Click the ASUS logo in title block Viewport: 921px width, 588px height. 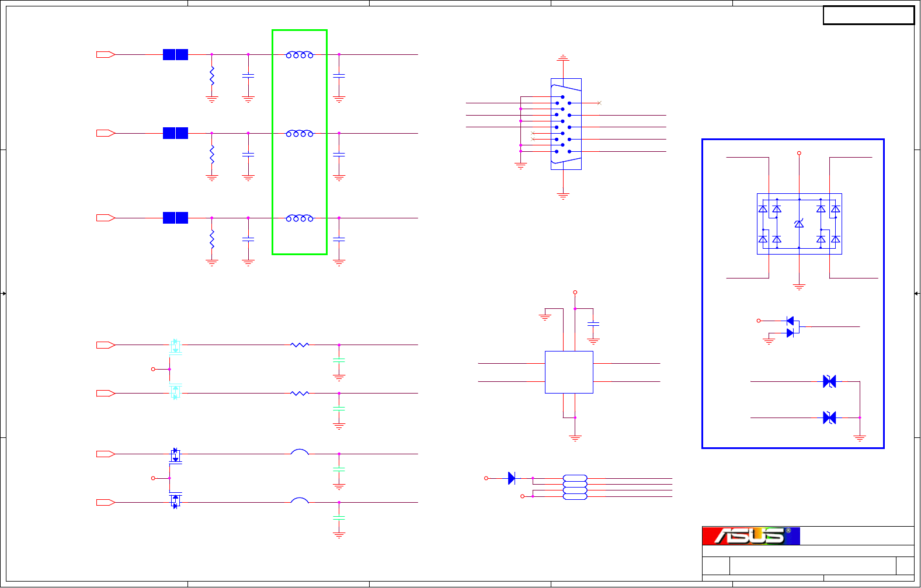click(x=750, y=536)
